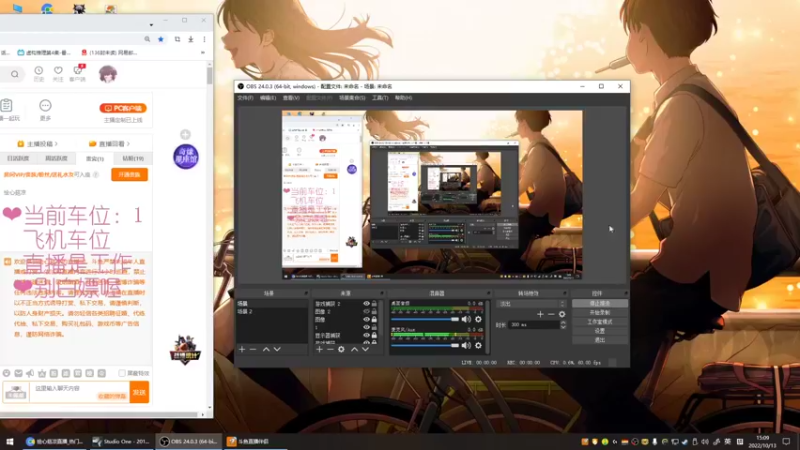Click the user avatar on the page
This screenshot has width=800, height=450.
(x=108, y=74)
